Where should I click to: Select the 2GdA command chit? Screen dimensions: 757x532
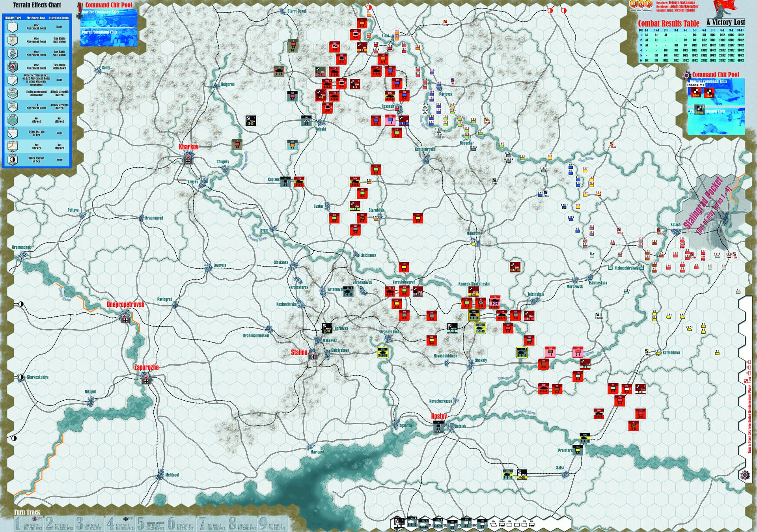tap(695, 92)
